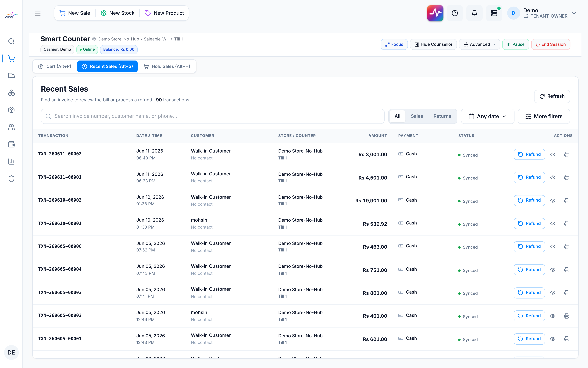Click the DE avatar at bottom left

[11, 352]
